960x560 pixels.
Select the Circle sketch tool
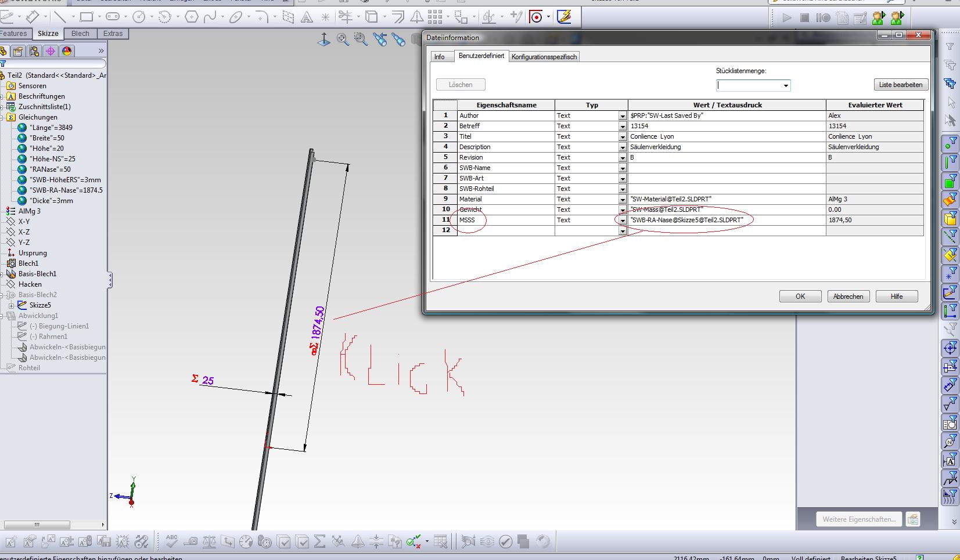pyautogui.click(x=139, y=16)
